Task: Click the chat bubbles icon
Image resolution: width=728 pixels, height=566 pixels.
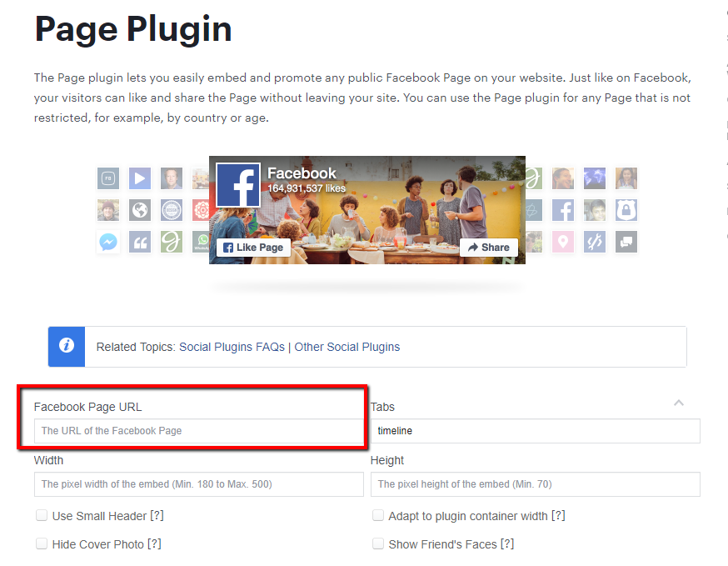Action: point(626,242)
